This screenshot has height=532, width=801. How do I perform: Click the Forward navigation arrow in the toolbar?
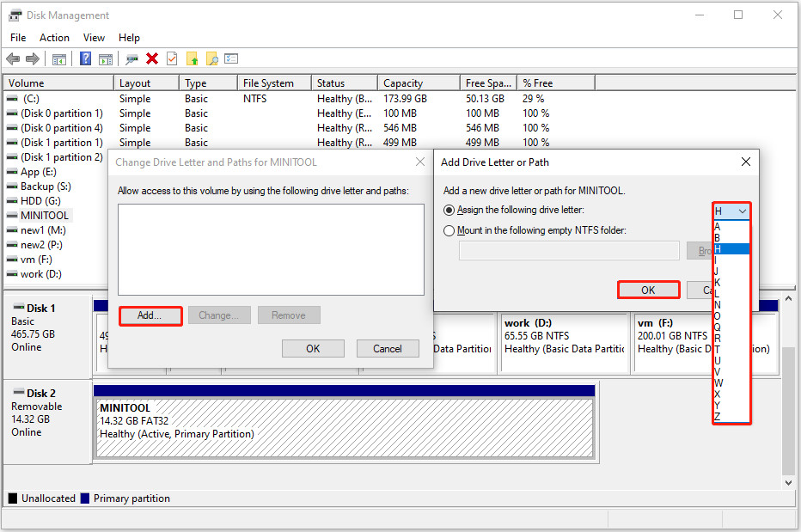point(32,58)
